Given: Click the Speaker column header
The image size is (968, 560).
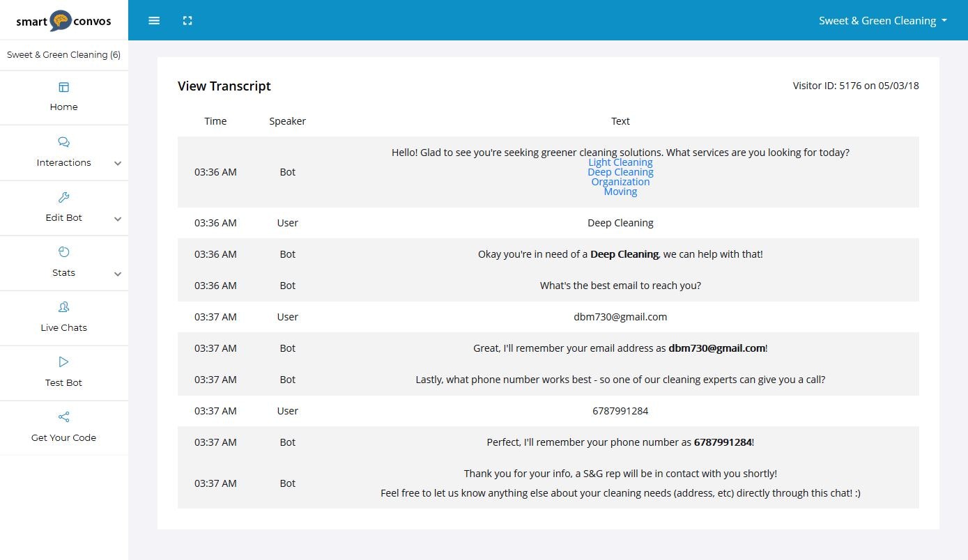Looking at the screenshot, I should pos(288,121).
